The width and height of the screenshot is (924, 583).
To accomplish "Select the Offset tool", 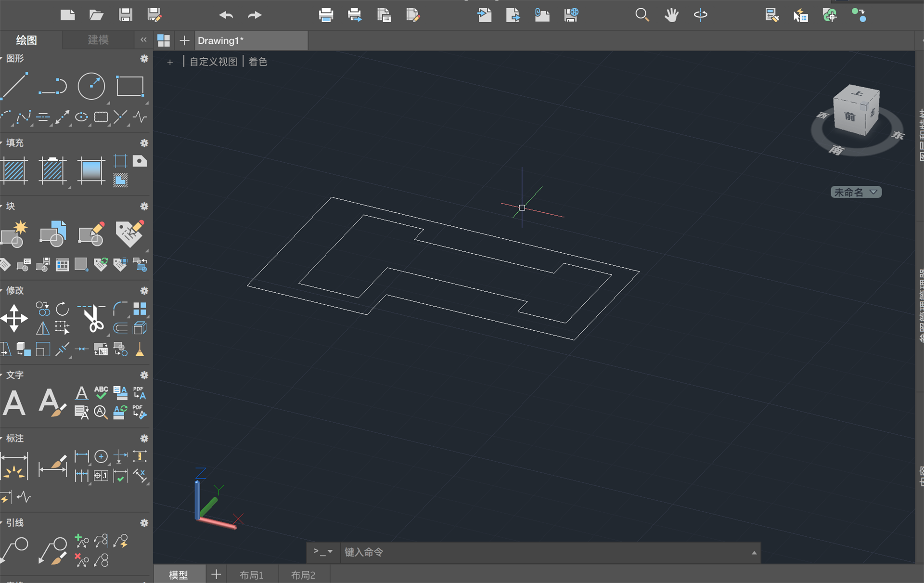I will click(120, 328).
